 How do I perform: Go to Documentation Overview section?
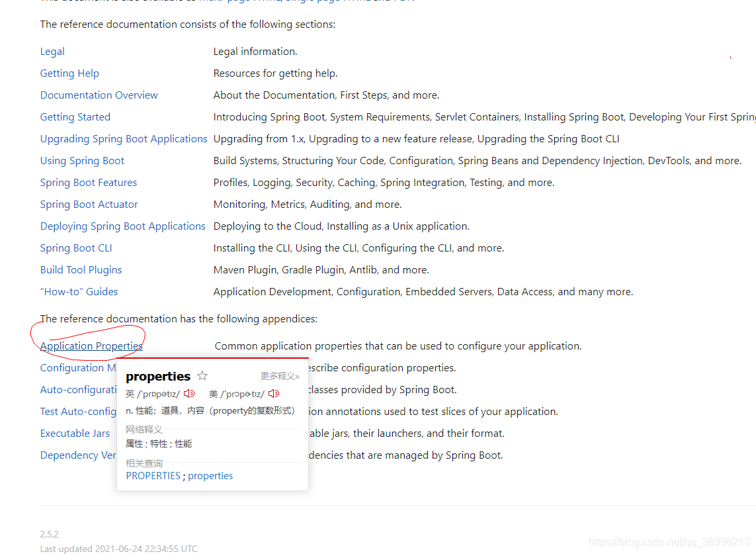(99, 95)
